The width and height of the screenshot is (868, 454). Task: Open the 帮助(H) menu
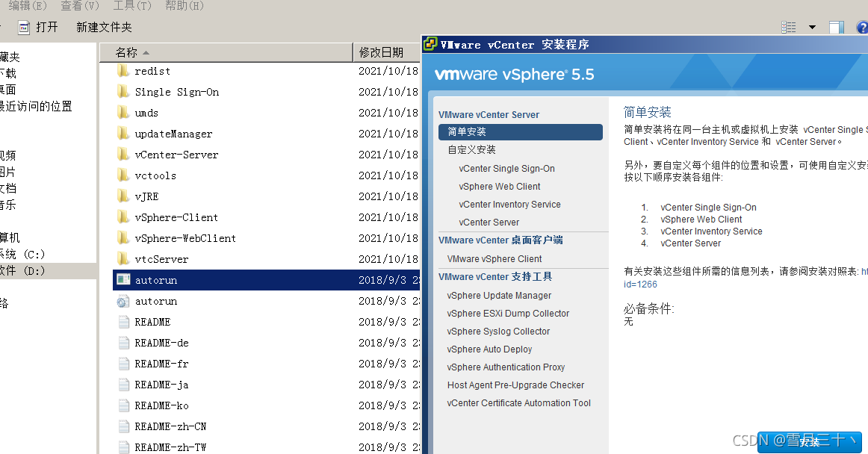[185, 5]
